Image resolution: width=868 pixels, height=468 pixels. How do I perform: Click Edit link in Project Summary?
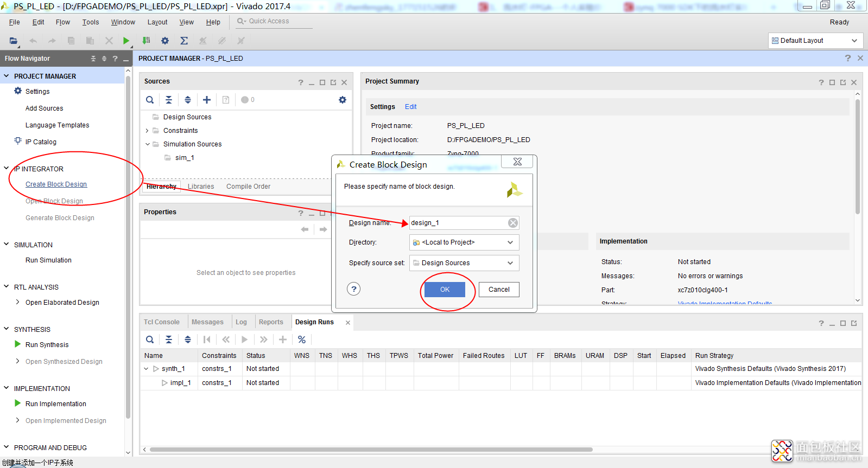410,107
